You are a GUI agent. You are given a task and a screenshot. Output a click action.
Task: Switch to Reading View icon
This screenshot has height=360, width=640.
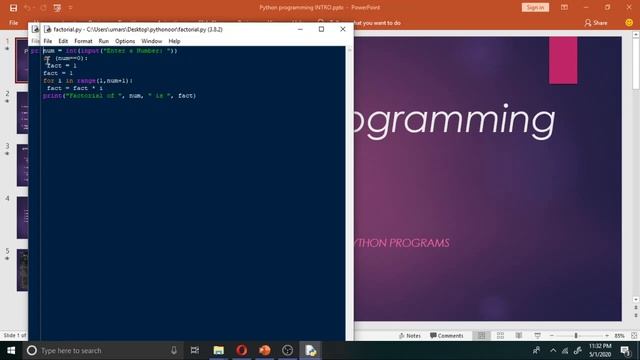click(x=519, y=336)
